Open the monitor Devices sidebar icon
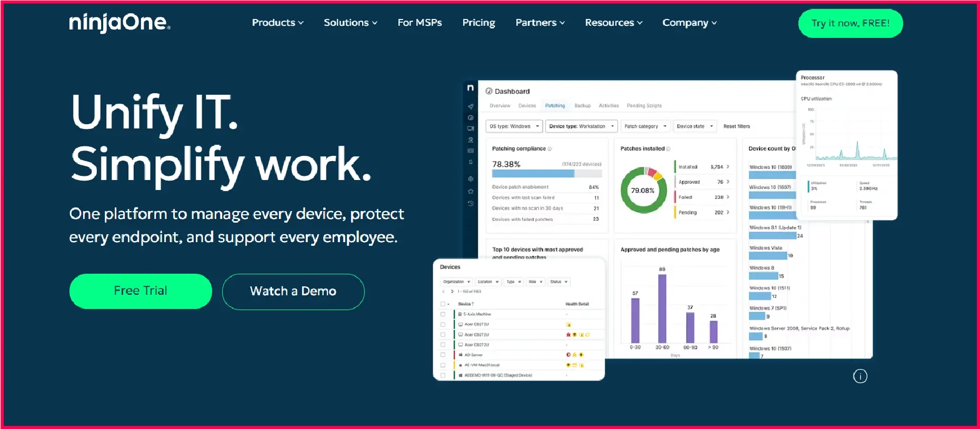 [x=471, y=128]
